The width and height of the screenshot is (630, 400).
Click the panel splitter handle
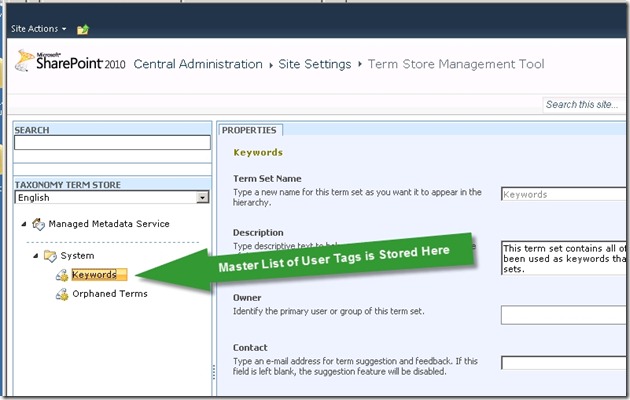pyautogui.click(x=214, y=372)
